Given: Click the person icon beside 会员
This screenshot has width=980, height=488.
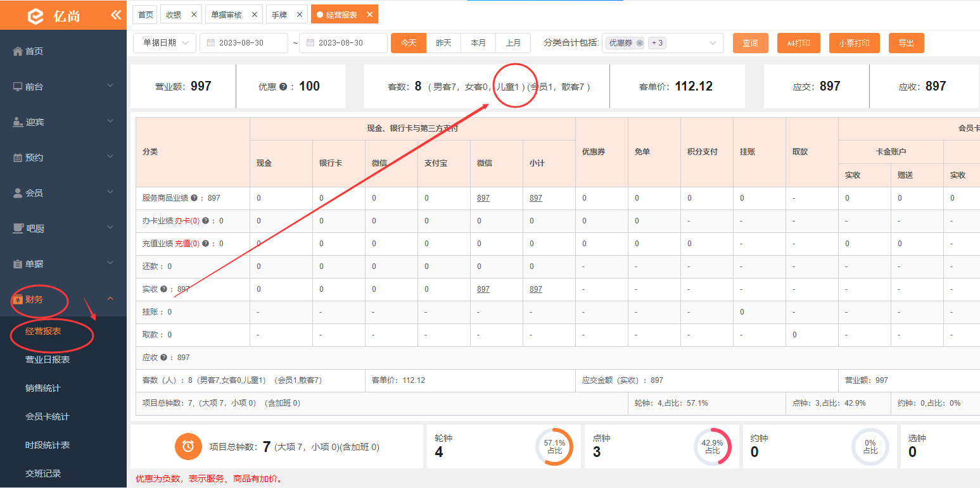Looking at the screenshot, I should 18,193.
